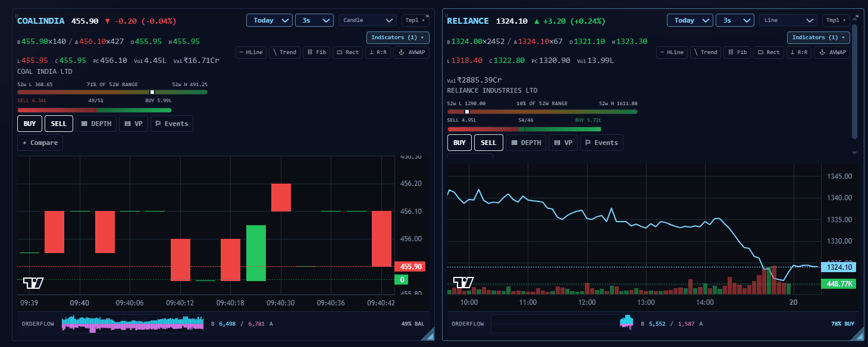Expand Indicators (1) in RELIANCE panel
868x347 pixels.
pos(819,37)
